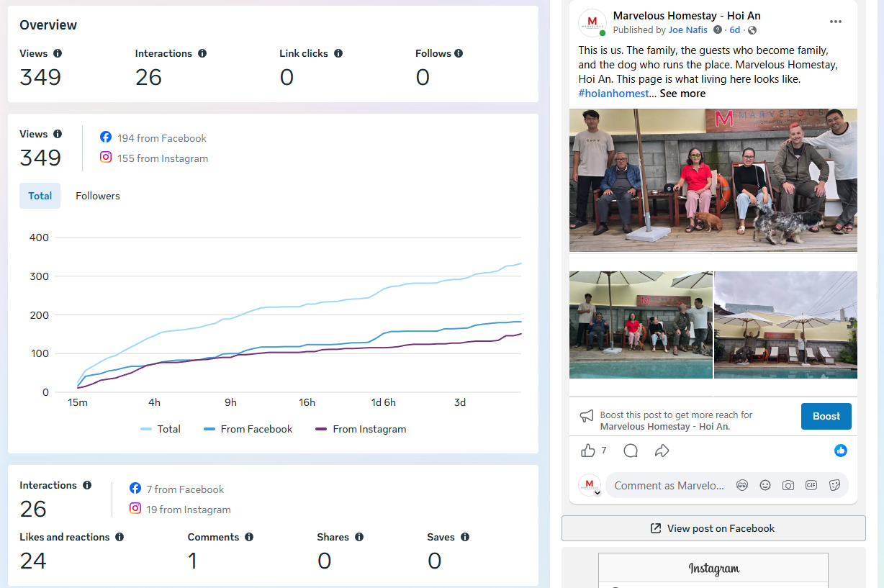Click the Boost button
This screenshot has width=884, height=588.
tap(826, 416)
